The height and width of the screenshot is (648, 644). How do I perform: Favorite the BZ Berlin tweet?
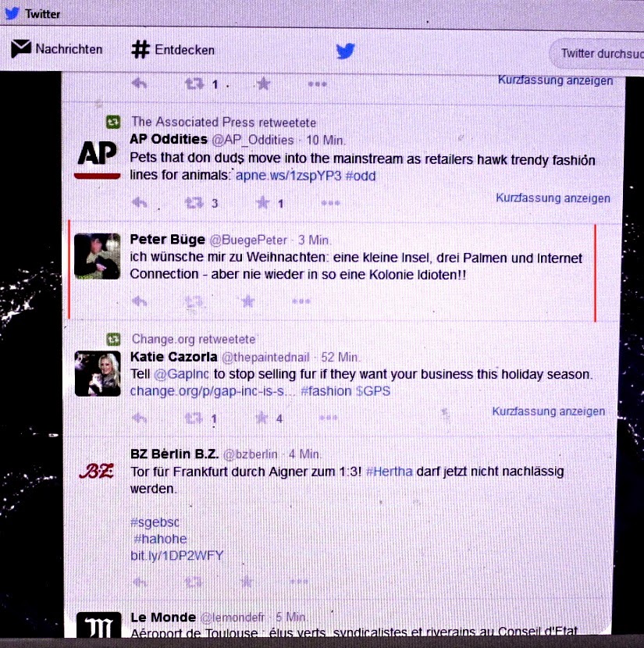pyautogui.click(x=247, y=582)
